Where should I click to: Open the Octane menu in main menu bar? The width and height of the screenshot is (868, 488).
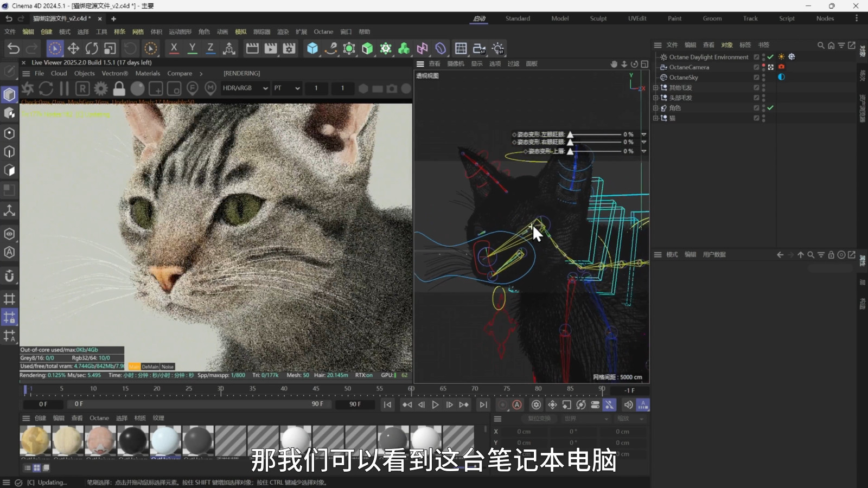323,31
